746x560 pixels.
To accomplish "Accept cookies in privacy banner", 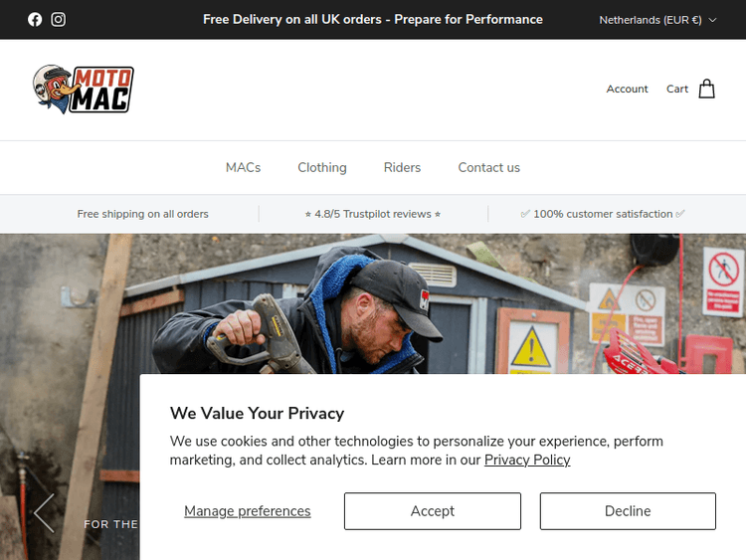I will pos(433,511).
